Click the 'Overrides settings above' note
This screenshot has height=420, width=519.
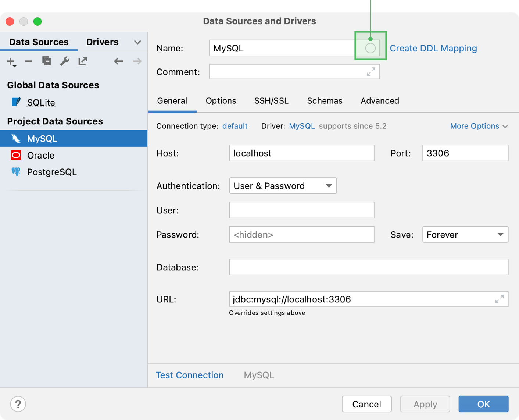pyautogui.click(x=267, y=313)
